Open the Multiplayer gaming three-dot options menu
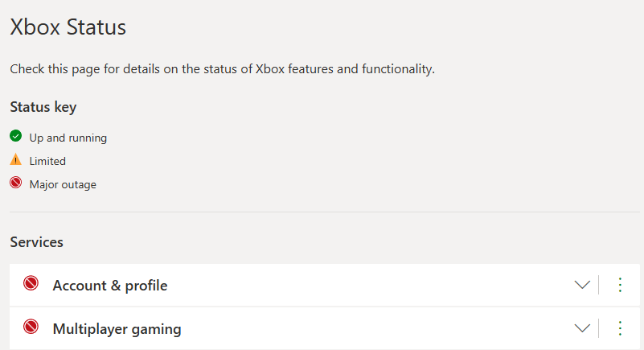The image size is (644, 350). [x=620, y=328]
